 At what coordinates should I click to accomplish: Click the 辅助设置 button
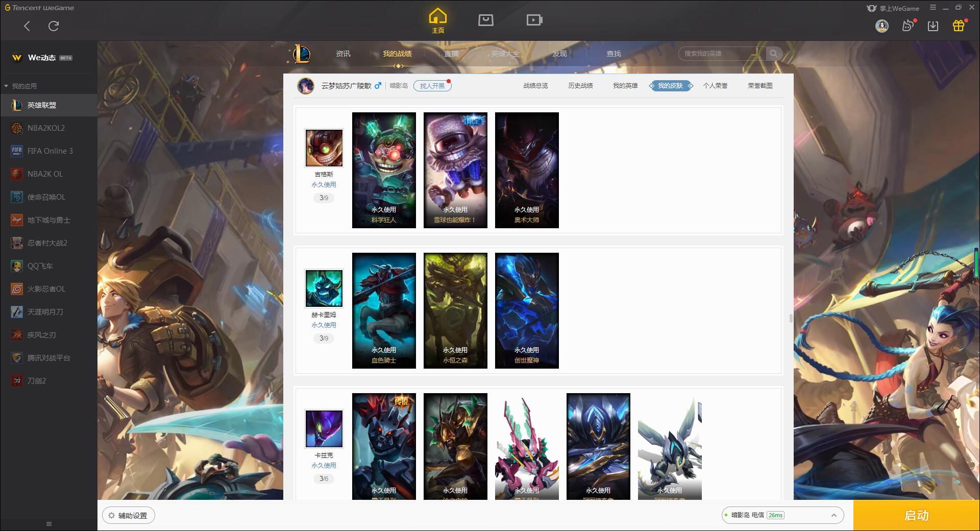129,516
